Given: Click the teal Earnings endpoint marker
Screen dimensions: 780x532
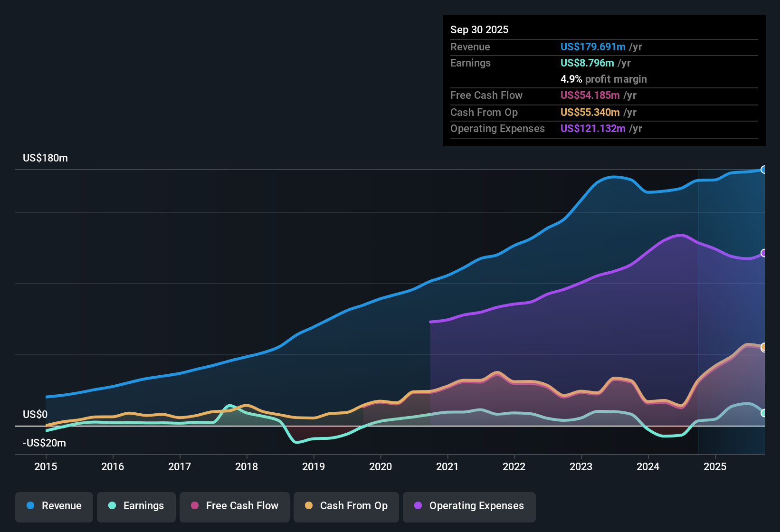Looking at the screenshot, I should (x=764, y=413).
